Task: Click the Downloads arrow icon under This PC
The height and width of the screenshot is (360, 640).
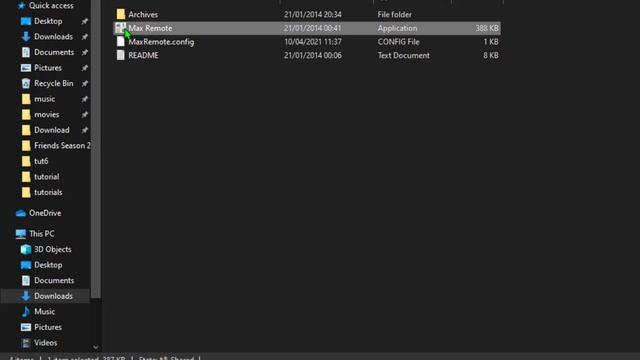Action: coord(26,296)
